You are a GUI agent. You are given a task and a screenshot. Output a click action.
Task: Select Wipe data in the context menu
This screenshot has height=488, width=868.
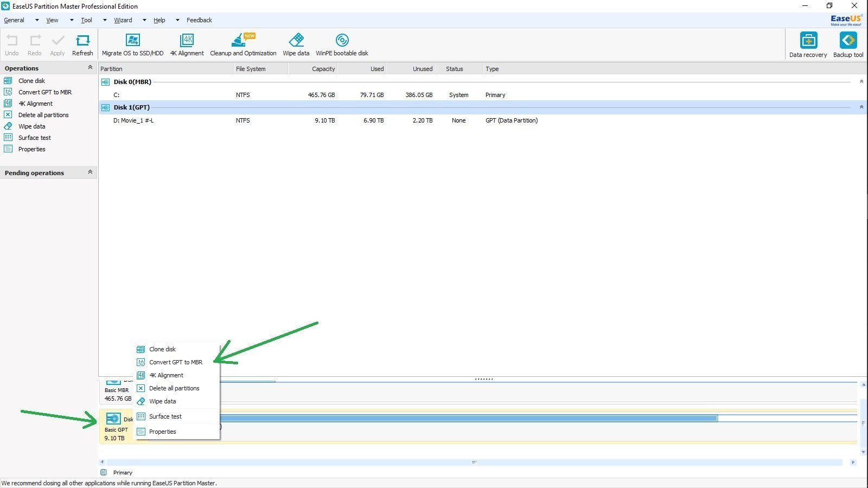click(x=176, y=401)
